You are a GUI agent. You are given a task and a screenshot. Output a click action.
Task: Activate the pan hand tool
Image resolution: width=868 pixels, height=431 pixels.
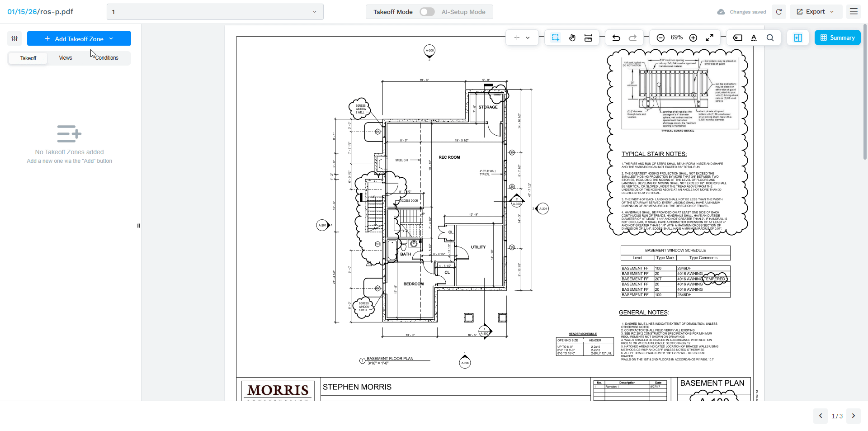572,38
